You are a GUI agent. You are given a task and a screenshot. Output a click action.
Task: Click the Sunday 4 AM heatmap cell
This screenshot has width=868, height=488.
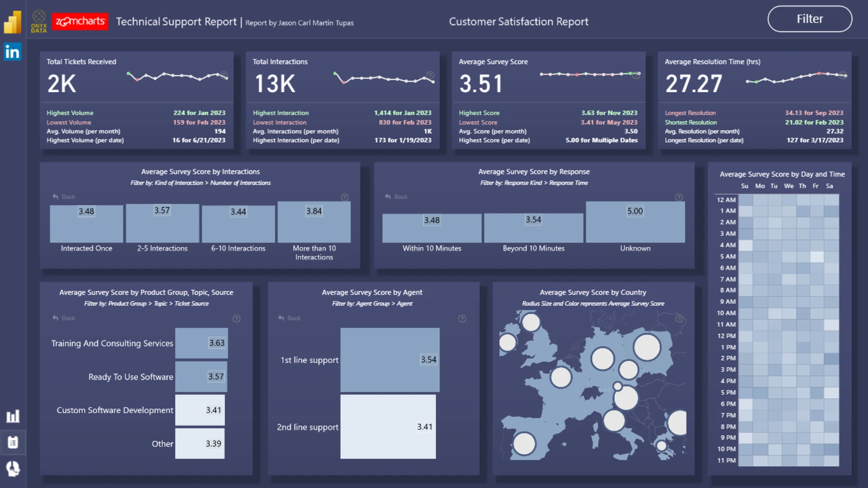pos(745,245)
